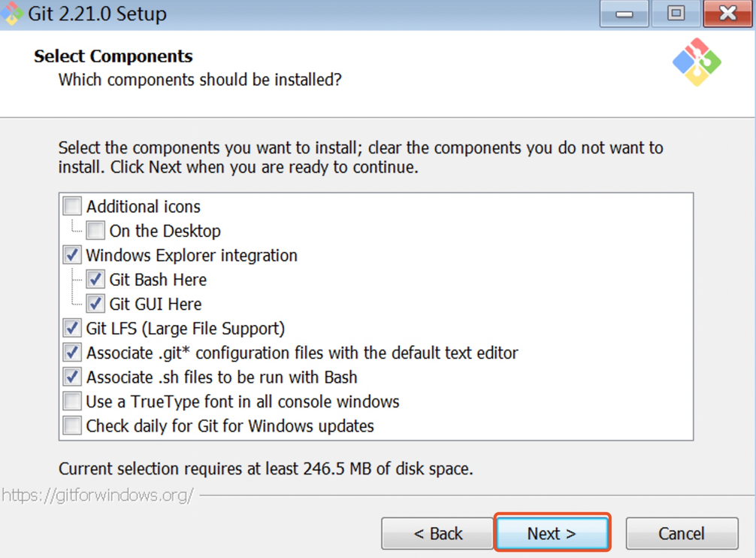The width and height of the screenshot is (756, 558).
Task: Close the setup window with X
Action: (727, 14)
